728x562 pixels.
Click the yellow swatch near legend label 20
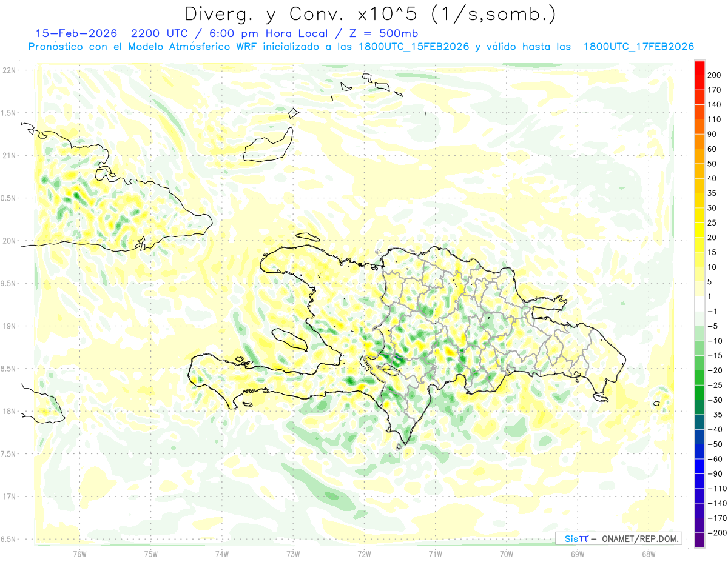pos(699,230)
